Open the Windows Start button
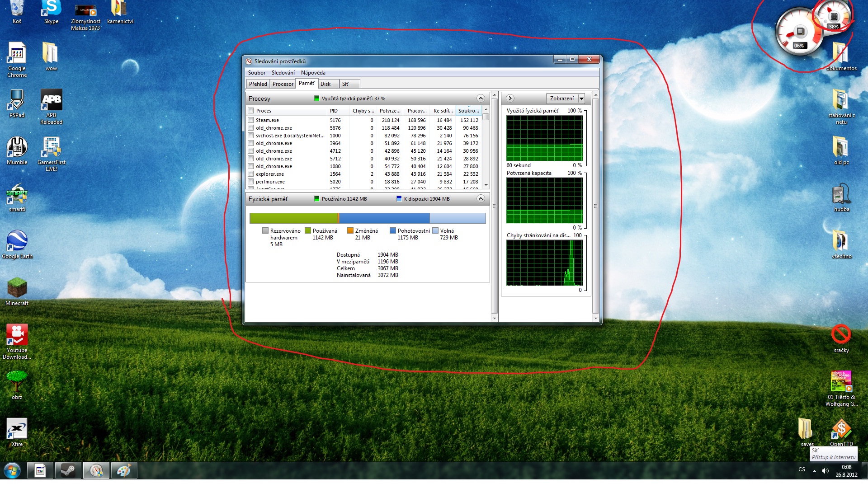 (x=12, y=471)
